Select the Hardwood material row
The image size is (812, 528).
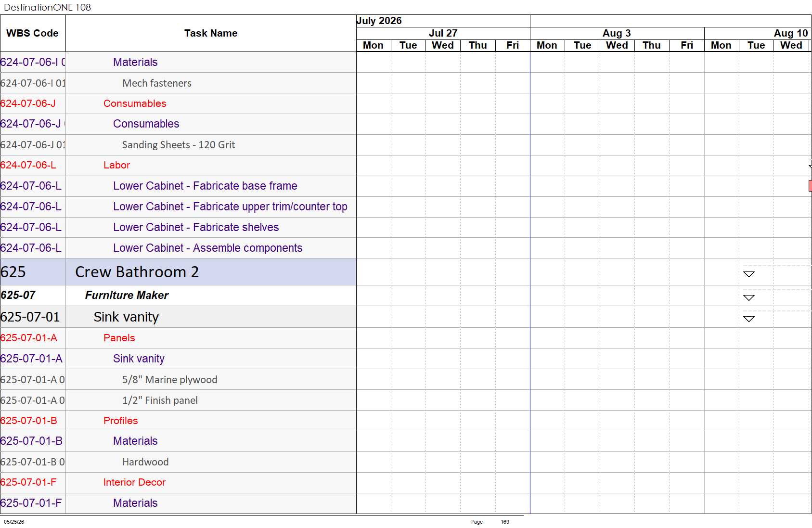pos(178,462)
